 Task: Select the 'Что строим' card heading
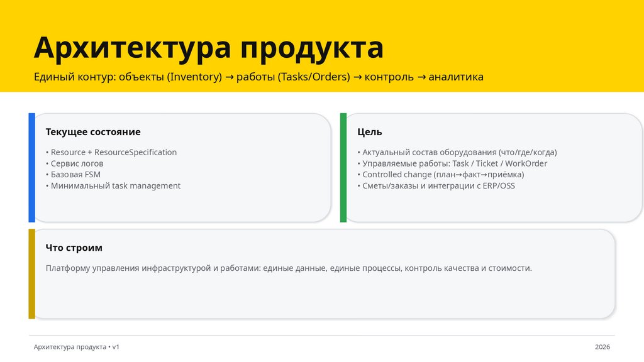click(x=74, y=248)
